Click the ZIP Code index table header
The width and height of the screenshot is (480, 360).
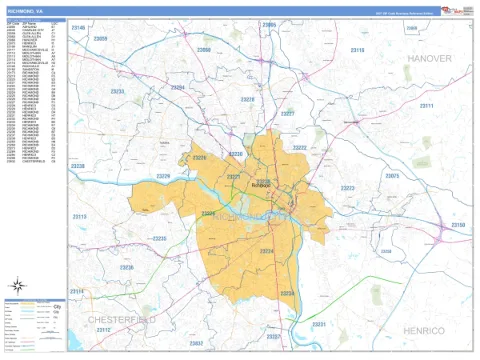click(x=36, y=20)
